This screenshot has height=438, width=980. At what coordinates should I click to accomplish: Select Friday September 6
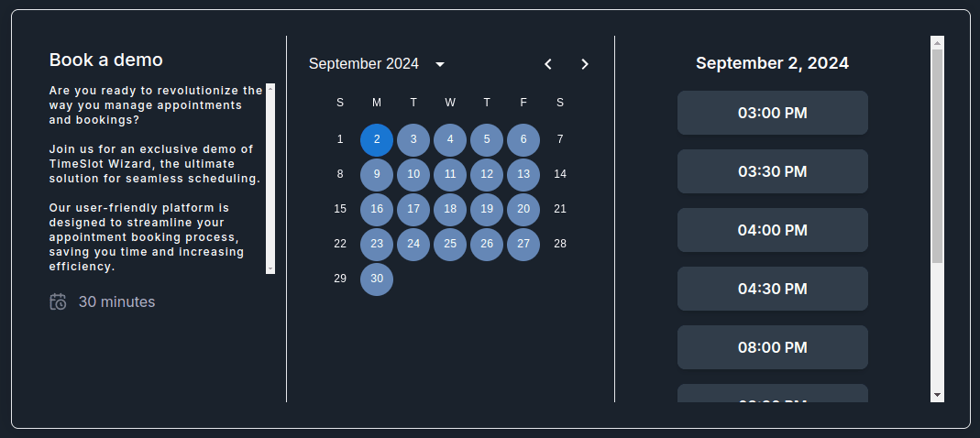click(x=523, y=139)
